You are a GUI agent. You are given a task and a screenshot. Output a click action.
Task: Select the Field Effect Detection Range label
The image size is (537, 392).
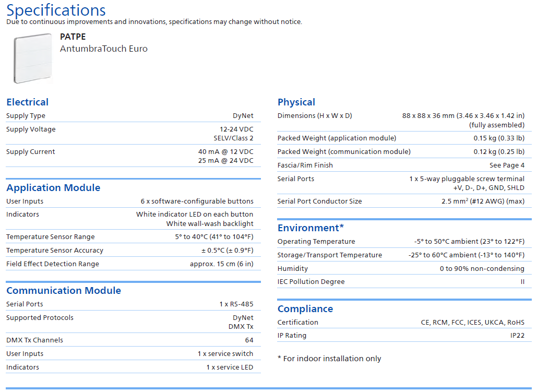point(53,264)
